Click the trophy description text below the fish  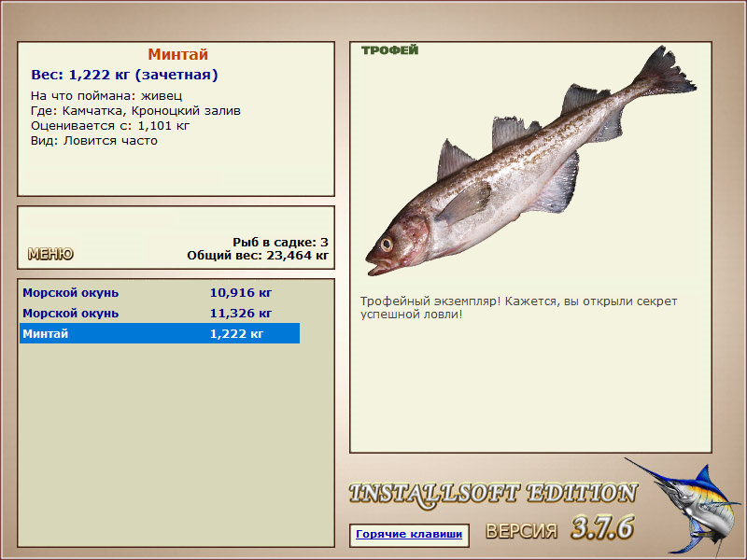(518, 308)
